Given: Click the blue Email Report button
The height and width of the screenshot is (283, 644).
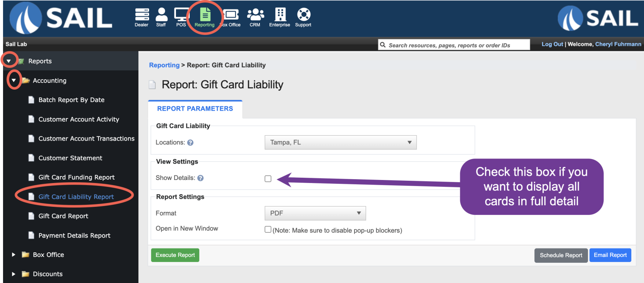Looking at the screenshot, I should [610, 255].
